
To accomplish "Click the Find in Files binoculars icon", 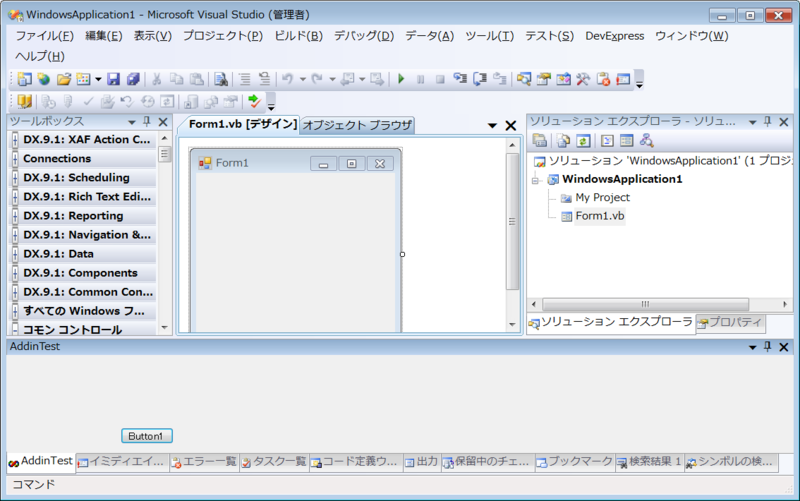I will 221,79.
